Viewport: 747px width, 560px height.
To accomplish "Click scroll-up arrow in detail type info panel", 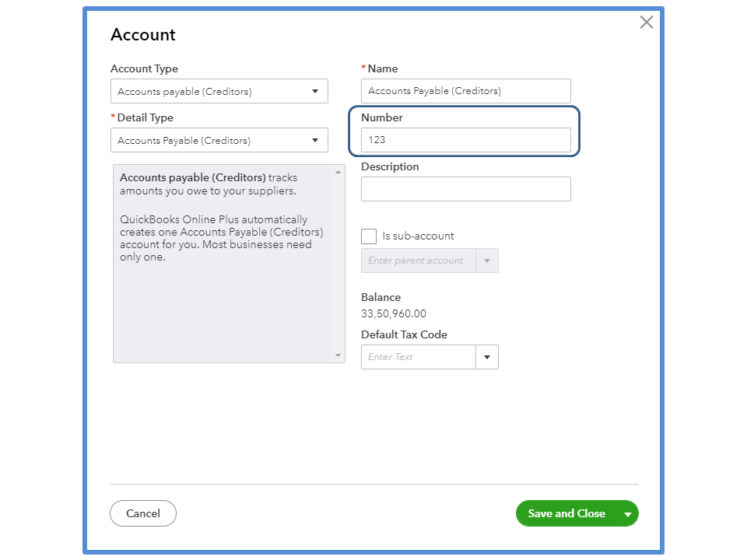I will [x=338, y=172].
